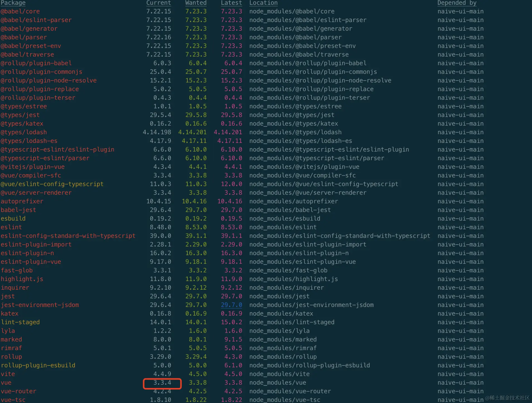Click current version 9.17.0 of eslint-plugin-vue
This screenshot has width=532, height=403.
160,262
